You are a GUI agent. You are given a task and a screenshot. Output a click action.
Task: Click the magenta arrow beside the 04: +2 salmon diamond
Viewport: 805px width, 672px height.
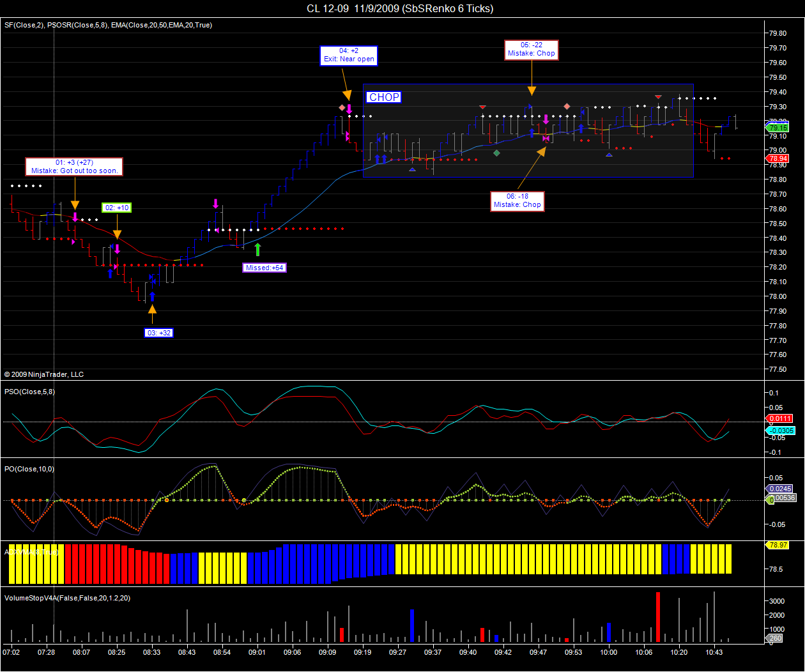click(349, 109)
